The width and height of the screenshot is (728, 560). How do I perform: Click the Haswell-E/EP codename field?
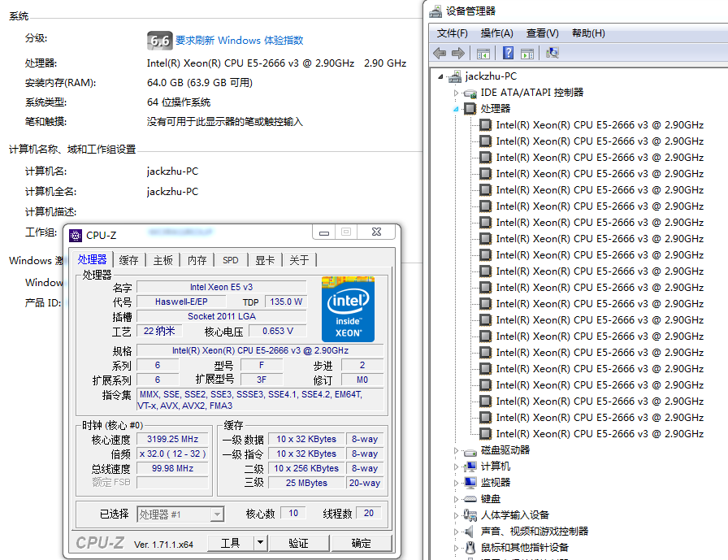click(181, 302)
